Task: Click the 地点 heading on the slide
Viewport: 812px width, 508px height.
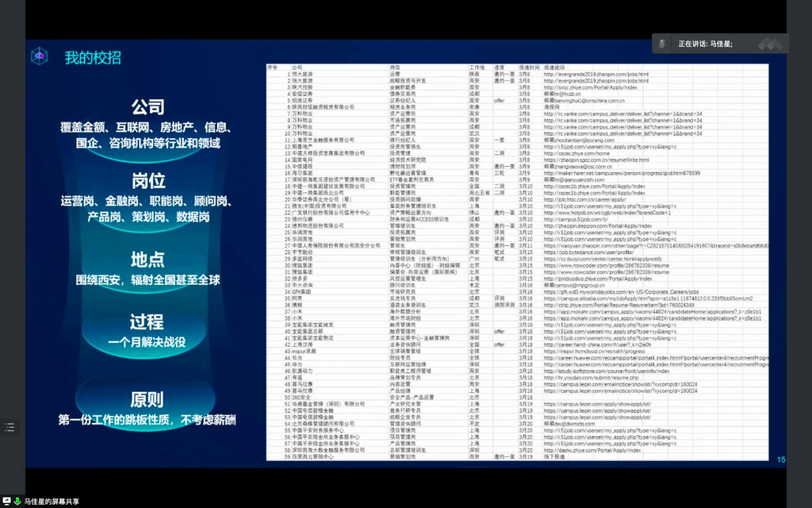Action: point(147,259)
